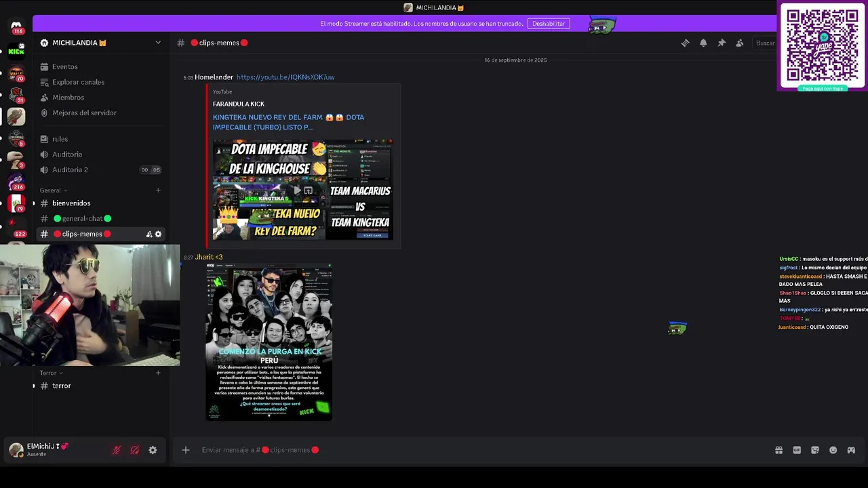Show pinned messages pin icon

click(722, 43)
